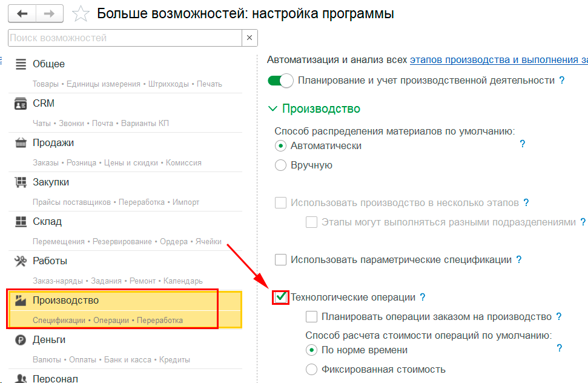Select Фиксированная стоимость radio button
This screenshot has width=588, height=383.
311,370
